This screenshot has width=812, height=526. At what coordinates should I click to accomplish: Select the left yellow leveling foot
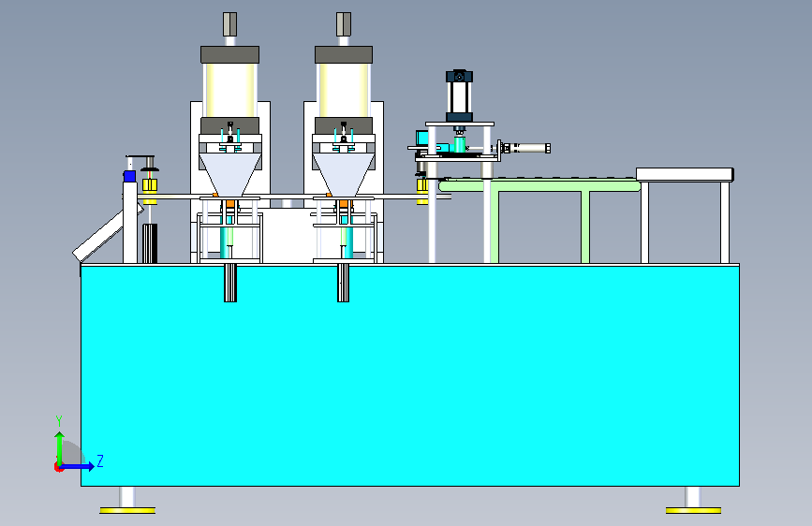point(127,510)
